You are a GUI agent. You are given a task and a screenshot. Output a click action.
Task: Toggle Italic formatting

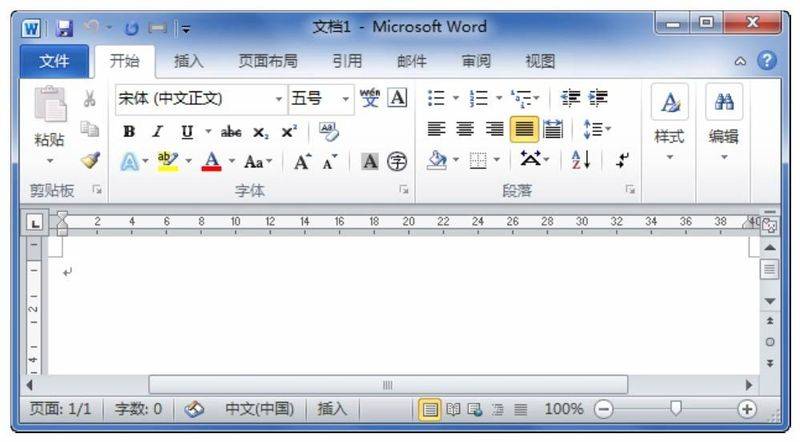point(158,132)
